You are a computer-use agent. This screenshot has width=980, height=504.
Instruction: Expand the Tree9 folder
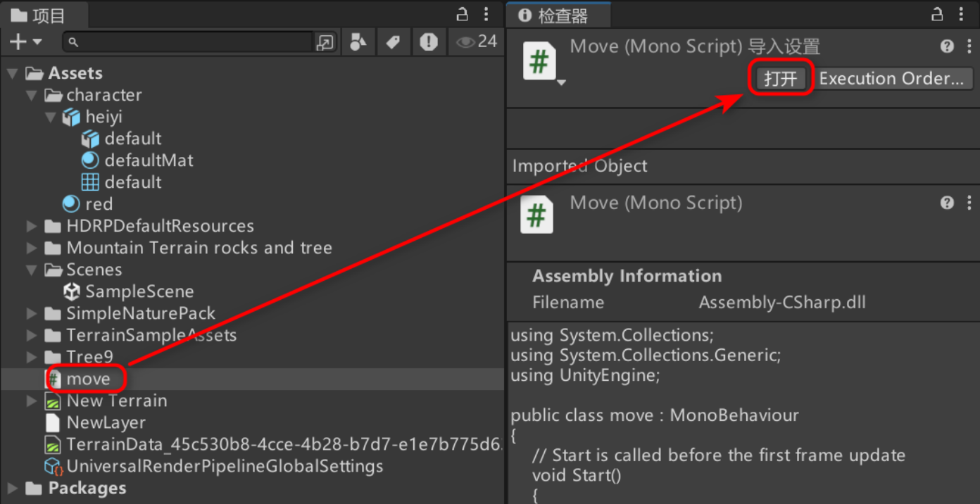point(31,358)
